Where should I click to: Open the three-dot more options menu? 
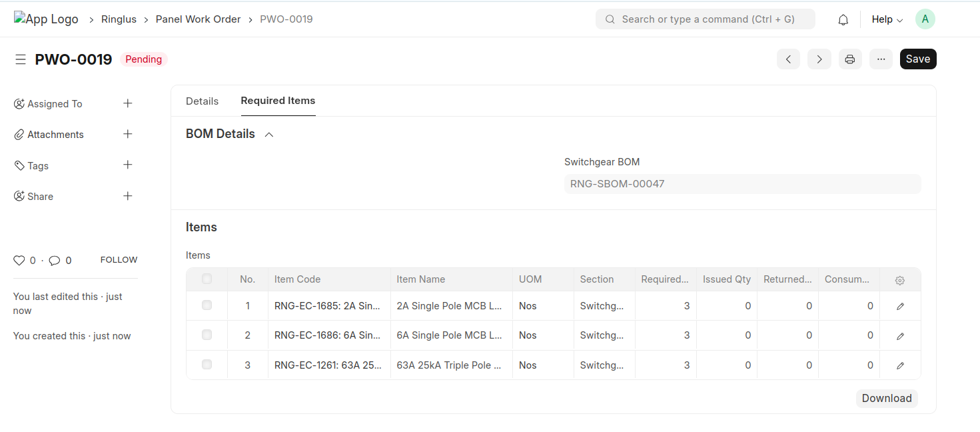tap(881, 59)
